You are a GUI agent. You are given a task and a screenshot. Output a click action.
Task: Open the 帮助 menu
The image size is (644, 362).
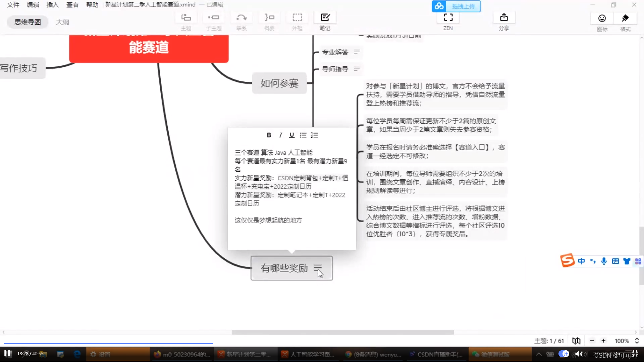[x=92, y=5]
